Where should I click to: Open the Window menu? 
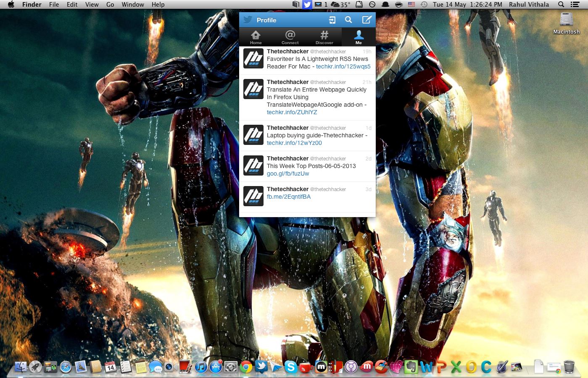pos(133,5)
